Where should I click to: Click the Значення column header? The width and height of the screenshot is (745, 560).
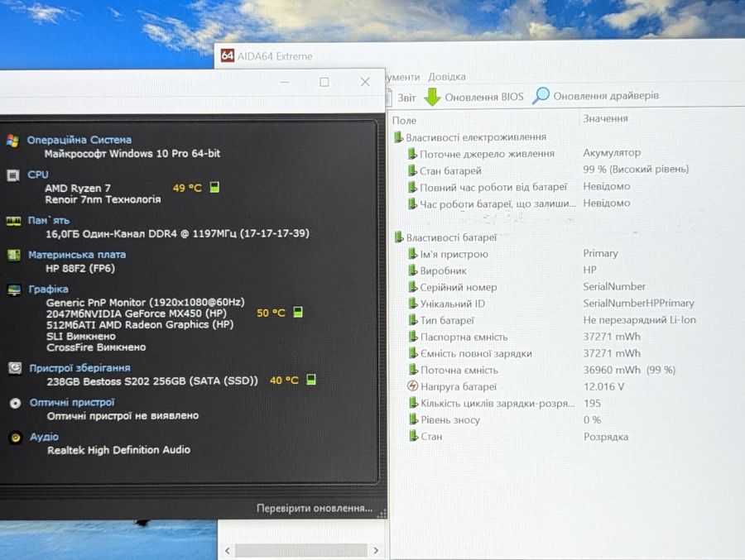click(605, 118)
